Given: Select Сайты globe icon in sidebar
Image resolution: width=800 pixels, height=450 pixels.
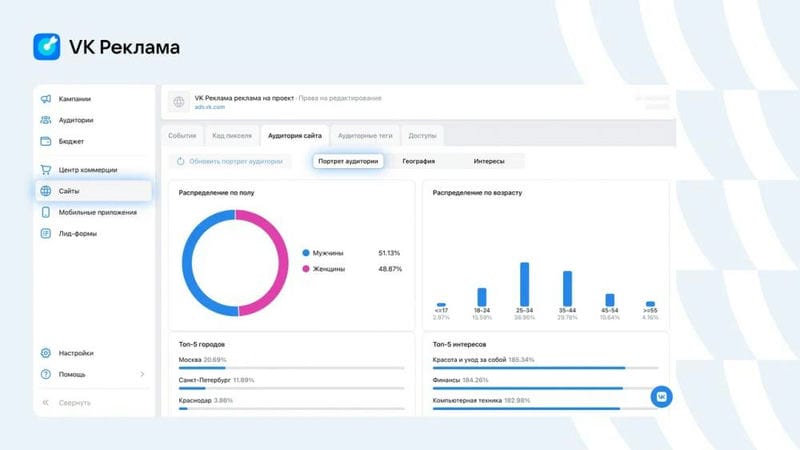Looking at the screenshot, I should 45,191.
